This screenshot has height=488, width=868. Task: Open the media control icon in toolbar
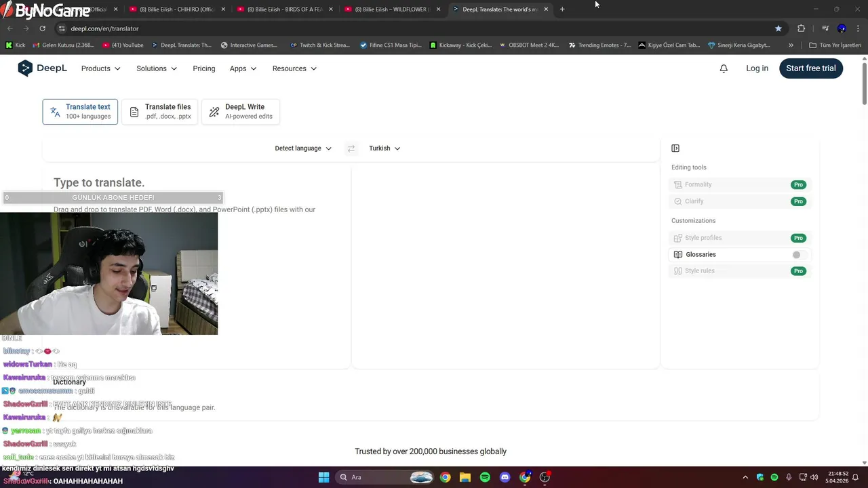825,28
